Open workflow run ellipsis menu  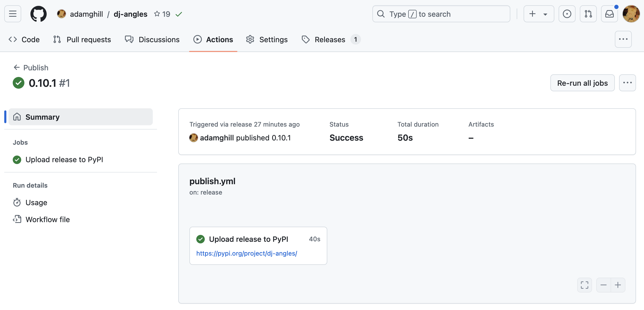point(627,83)
